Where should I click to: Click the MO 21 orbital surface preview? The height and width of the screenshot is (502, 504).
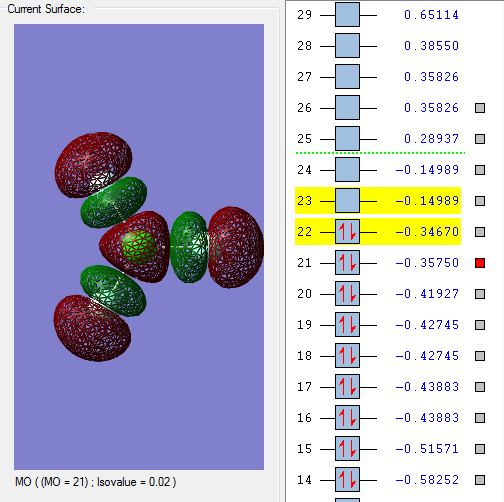tap(139, 247)
